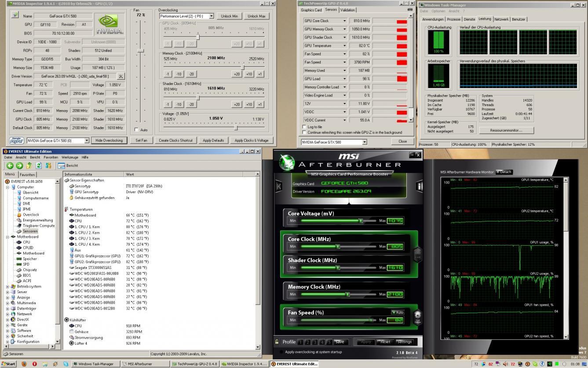Click the Afterburner Core Voltage slider handle

point(361,221)
